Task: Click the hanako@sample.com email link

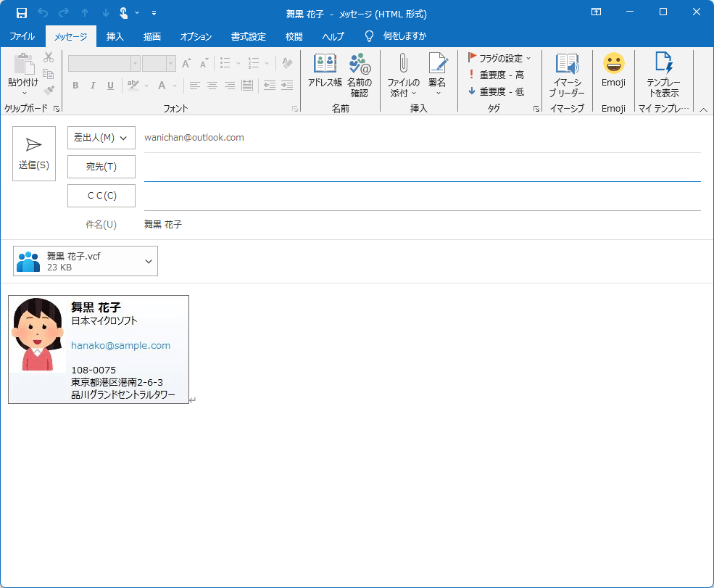Action: coord(120,346)
